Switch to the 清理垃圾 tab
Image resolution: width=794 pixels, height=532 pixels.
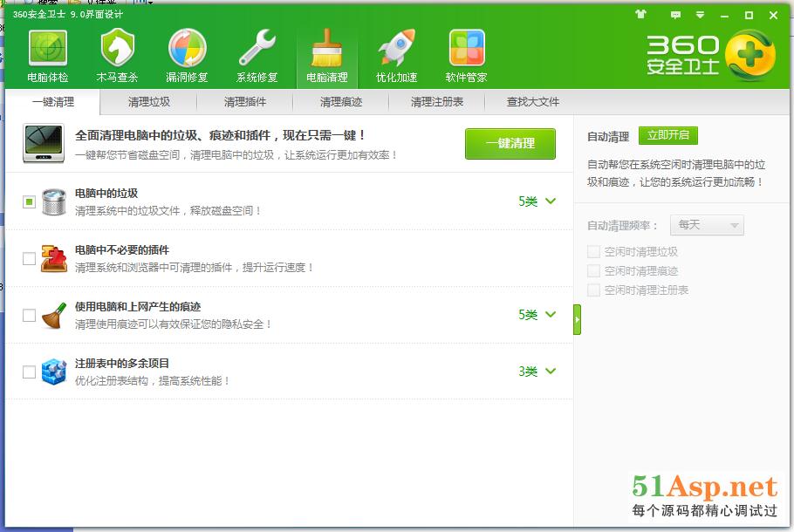tap(149, 102)
